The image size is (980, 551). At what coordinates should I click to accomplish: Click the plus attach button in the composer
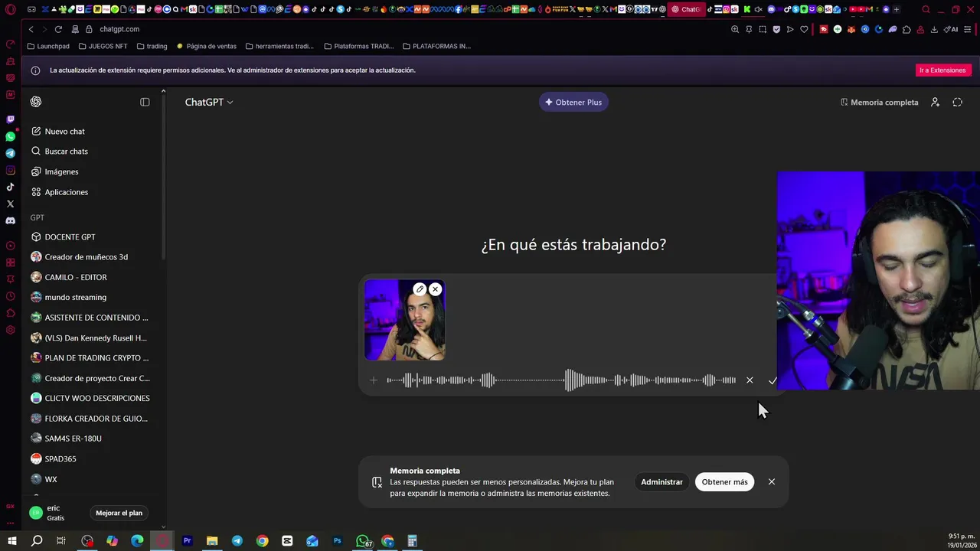(x=374, y=380)
